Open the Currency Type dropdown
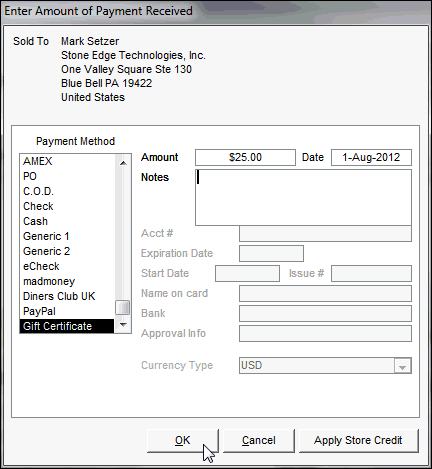 (402, 366)
